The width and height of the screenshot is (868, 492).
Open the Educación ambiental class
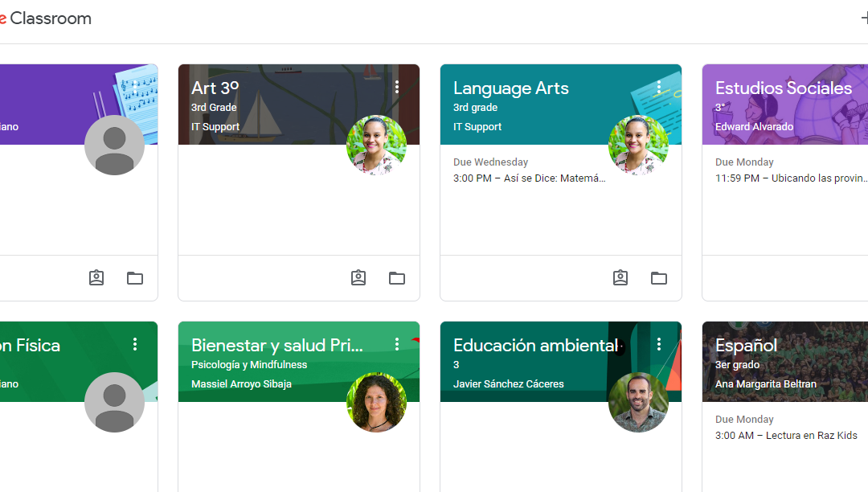point(535,346)
